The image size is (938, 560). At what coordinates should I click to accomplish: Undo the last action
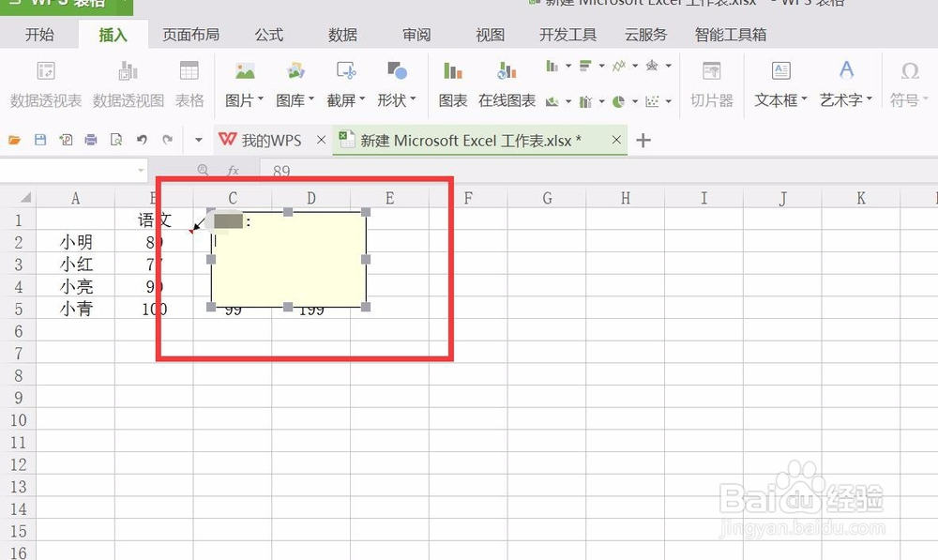click(142, 139)
